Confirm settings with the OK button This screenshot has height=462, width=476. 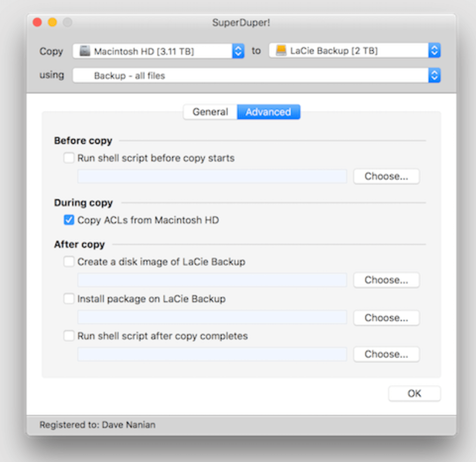click(414, 393)
